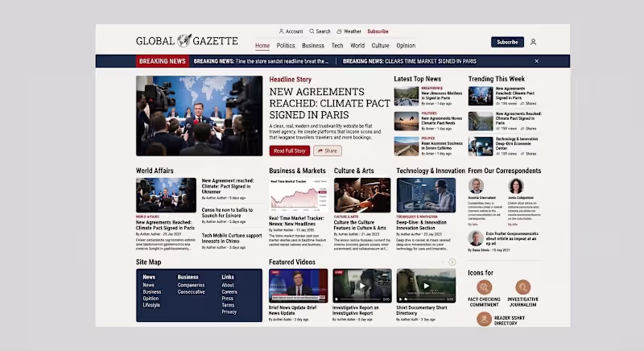
Task: Click Lifestyle in the Site Map
Action: pos(151,305)
